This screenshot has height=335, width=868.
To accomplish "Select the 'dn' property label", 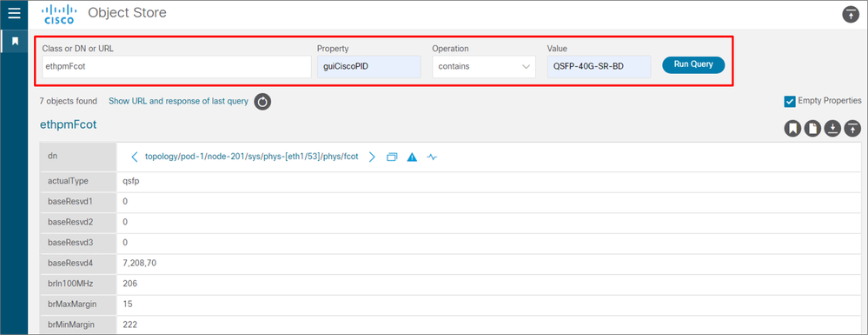I will 53,157.
